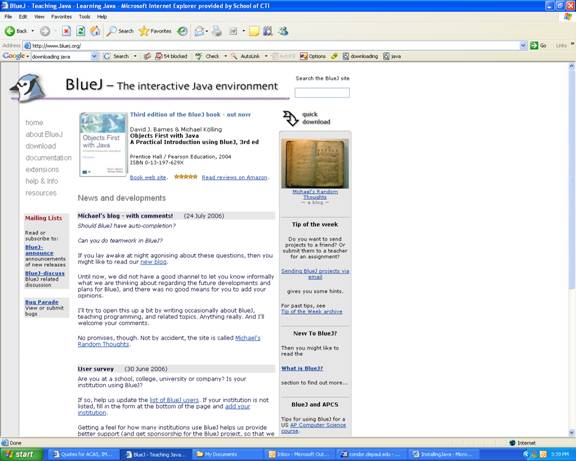Go to the Home page icon

tap(95, 31)
